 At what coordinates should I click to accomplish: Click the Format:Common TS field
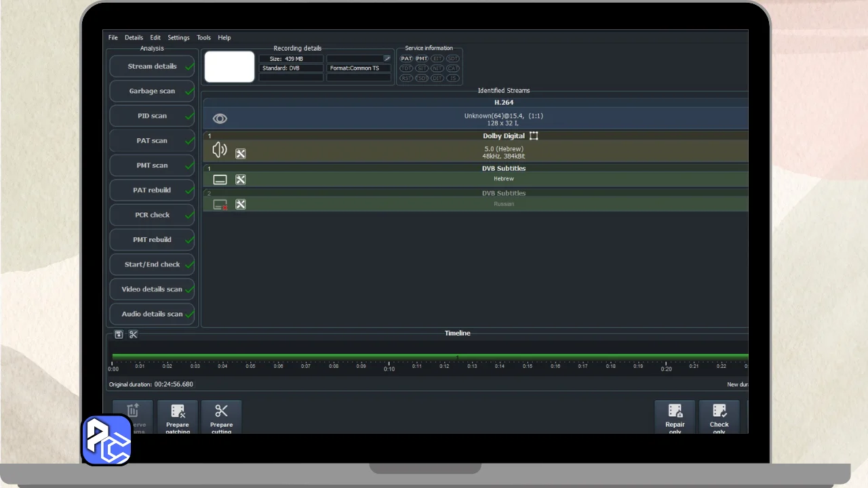(x=359, y=68)
